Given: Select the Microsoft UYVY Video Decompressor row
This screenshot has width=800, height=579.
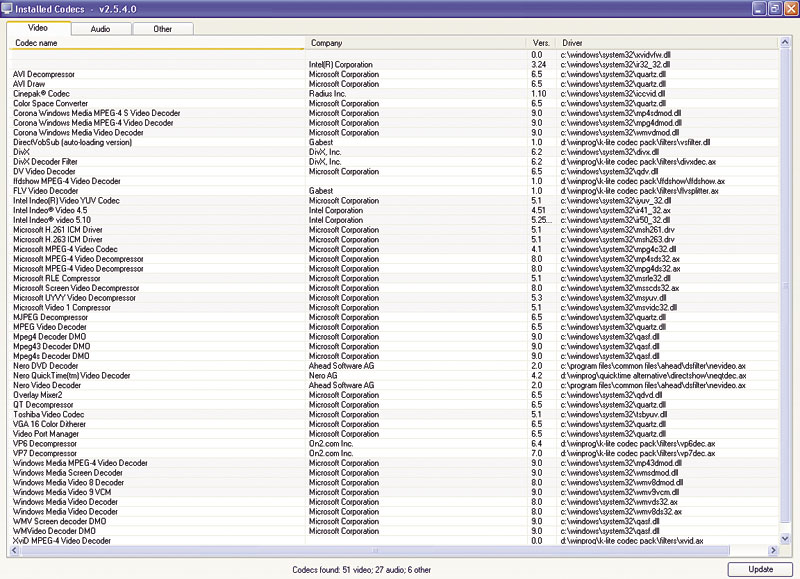Looking at the screenshot, I should tap(394, 297).
